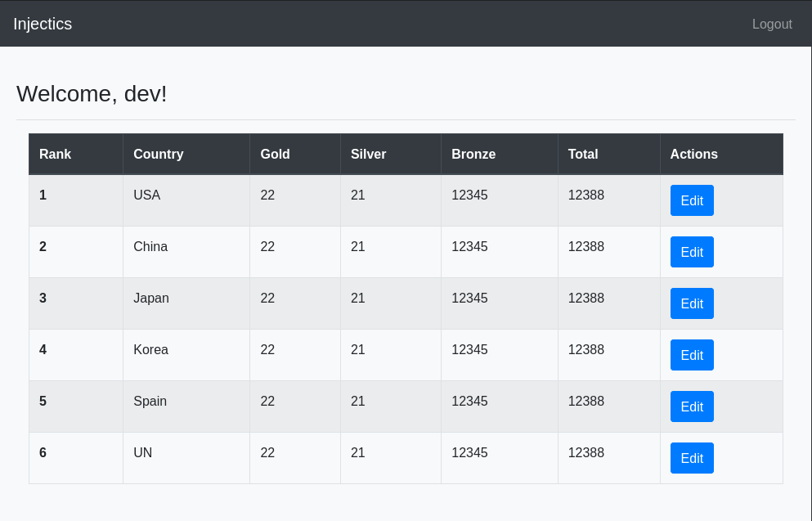Select the Gold column header
The height and width of the screenshot is (521, 812).
pyautogui.click(x=275, y=154)
